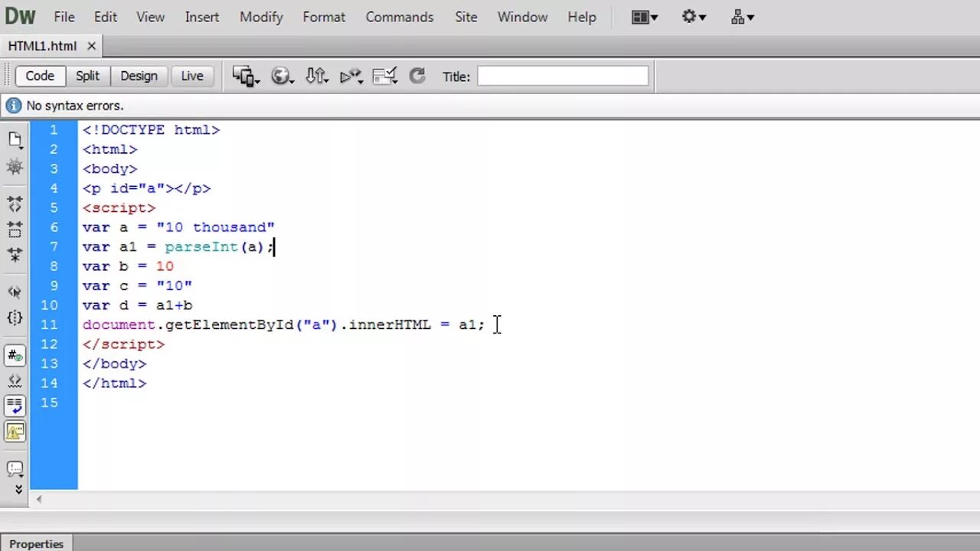The image size is (980, 551).
Task: Toggle Word Wrap in the coding toolbar
Action: [x=15, y=406]
